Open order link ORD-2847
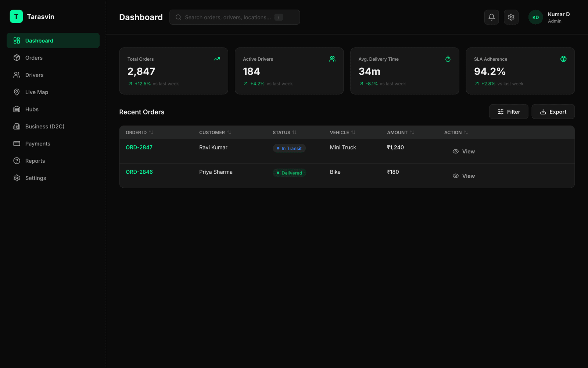The image size is (588, 368). point(139,148)
